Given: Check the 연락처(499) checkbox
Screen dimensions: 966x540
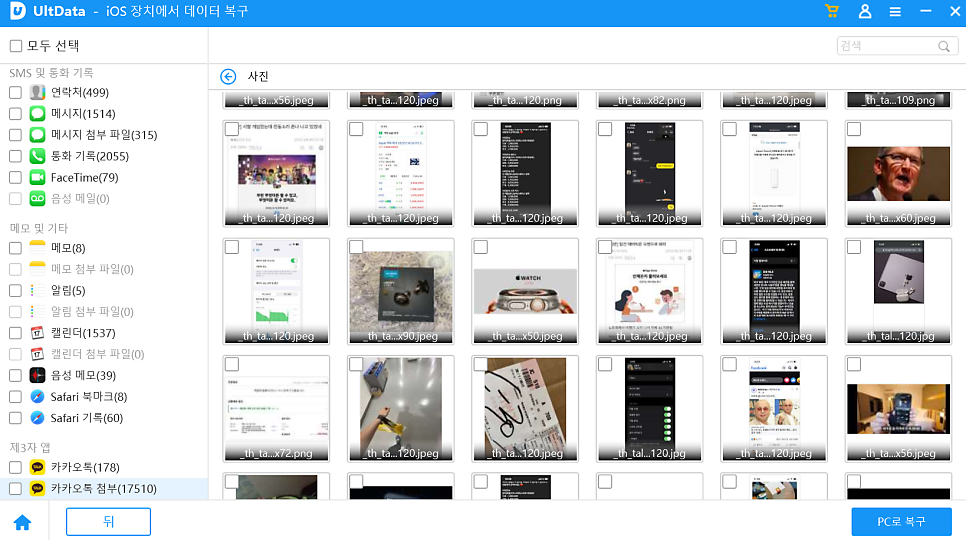Looking at the screenshot, I should (x=15, y=92).
